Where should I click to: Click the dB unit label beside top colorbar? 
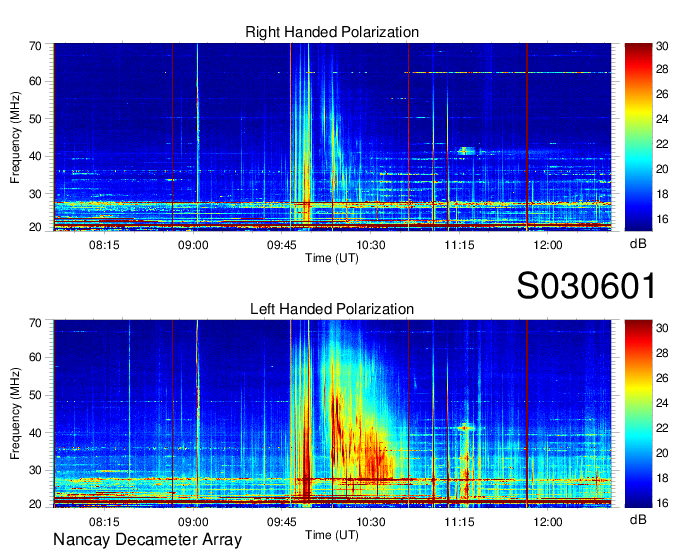tap(638, 244)
